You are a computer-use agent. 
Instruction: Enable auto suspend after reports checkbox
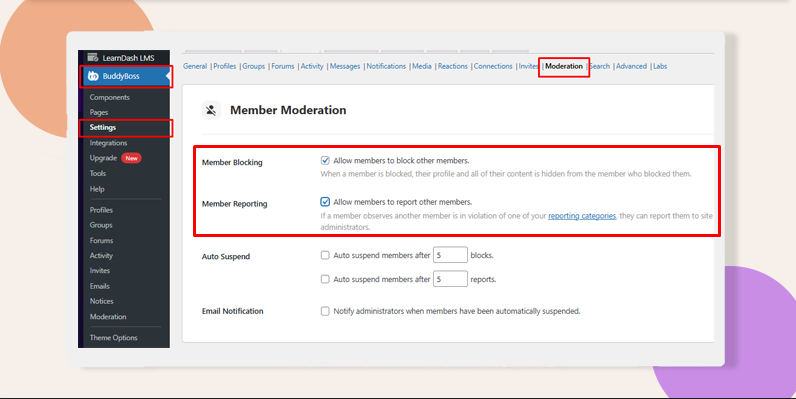(325, 279)
